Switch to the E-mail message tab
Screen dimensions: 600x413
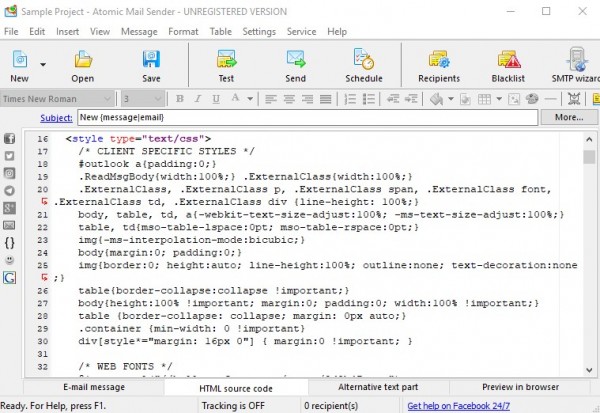click(x=94, y=387)
